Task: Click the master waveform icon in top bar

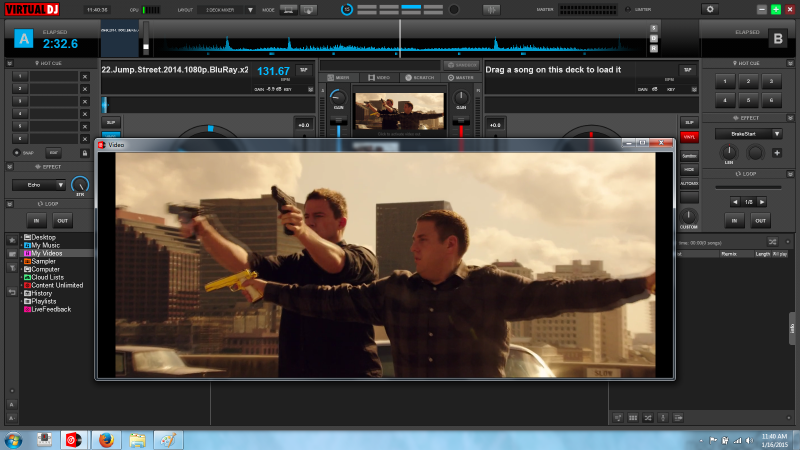Action: tap(491, 9)
